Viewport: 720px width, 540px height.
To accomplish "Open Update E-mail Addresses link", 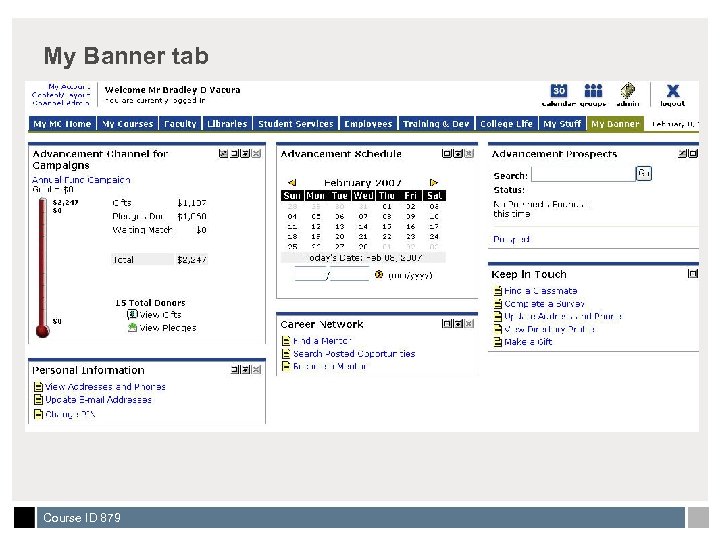I will coord(98,399).
